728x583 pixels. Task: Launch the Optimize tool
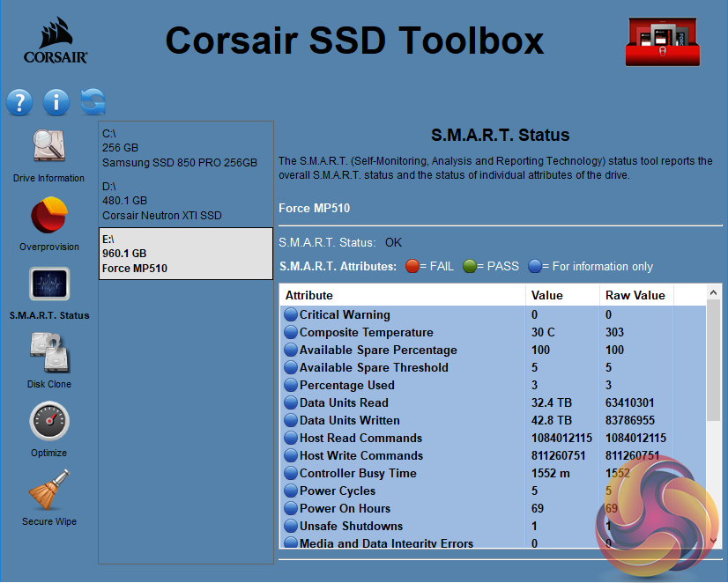49,421
